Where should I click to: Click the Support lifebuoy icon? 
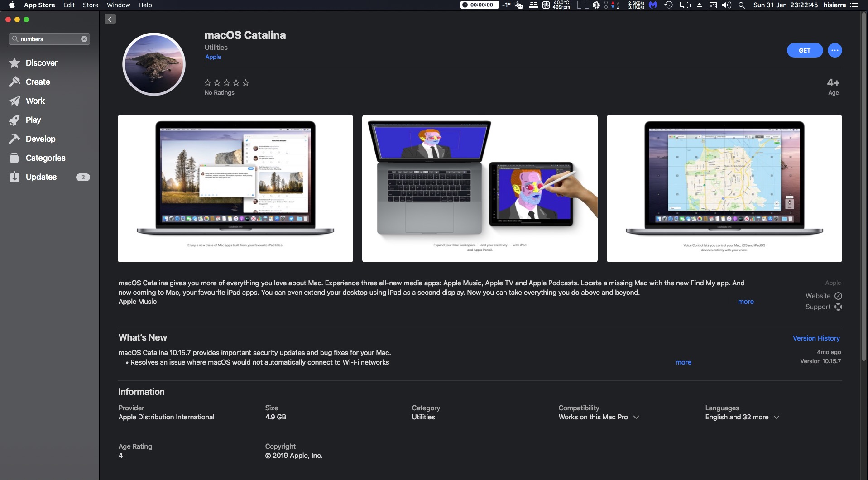click(x=838, y=307)
